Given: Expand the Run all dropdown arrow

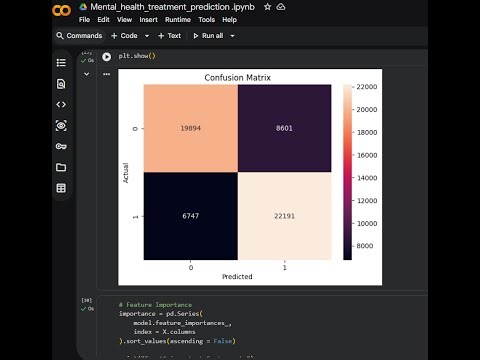Looking at the screenshot, I should click(232, 36).
